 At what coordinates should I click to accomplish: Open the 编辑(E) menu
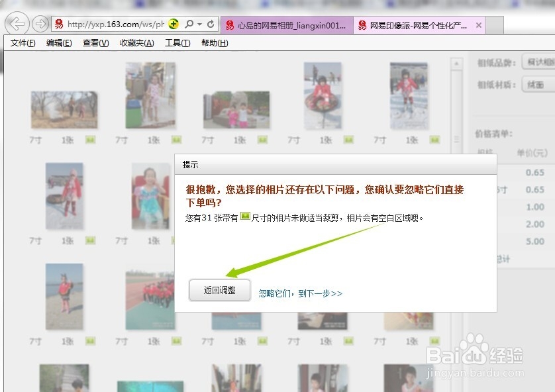[x=59, y=43]
